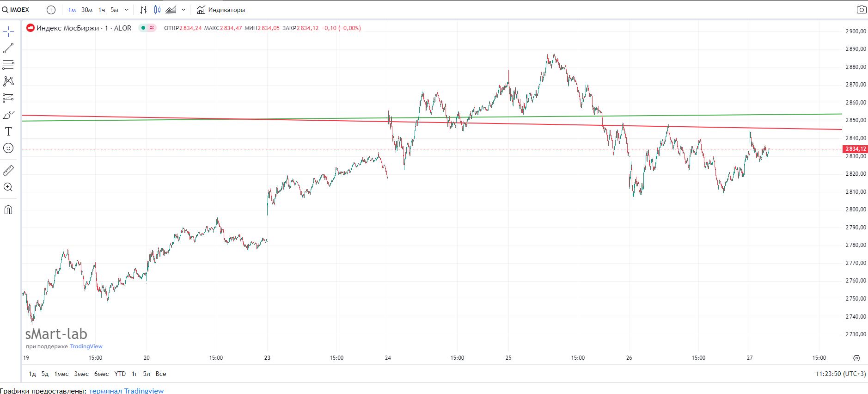This screenshot has height=394, width=868.
Task: Open the TradingView link under sMart-lab
Action: coord(86,346)
